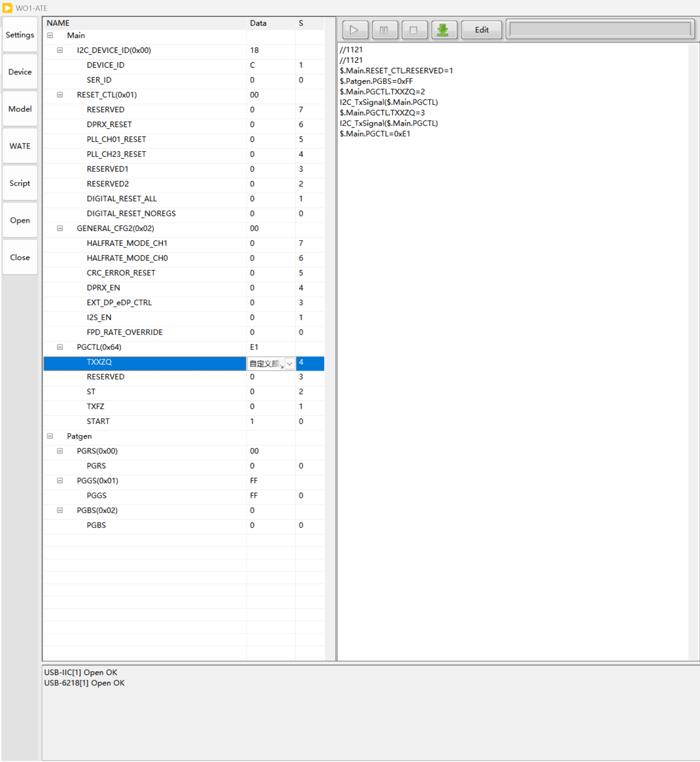Collapse the RESET_CTL(0x01) register group
The width and height of the screenshot is (700, 762).
pos(60,95)
